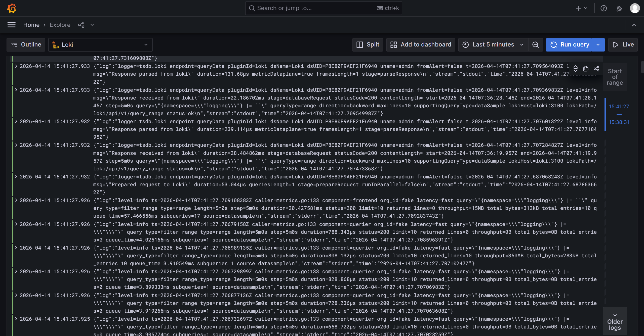Image resolution: width=644 pixels, height=336 pixels.
Task: Show context for the hovered log line
Action: (x=575, y=69)
